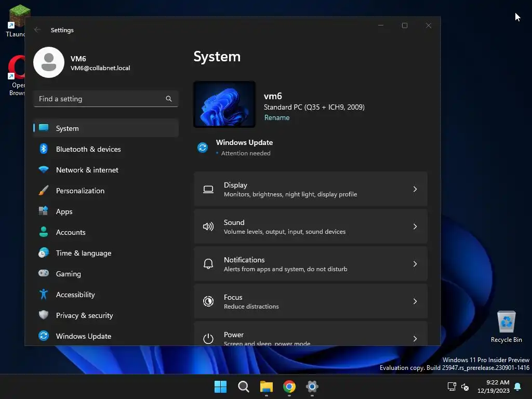
Task: Expand the Sound row chevron
Action: point(415,227)
